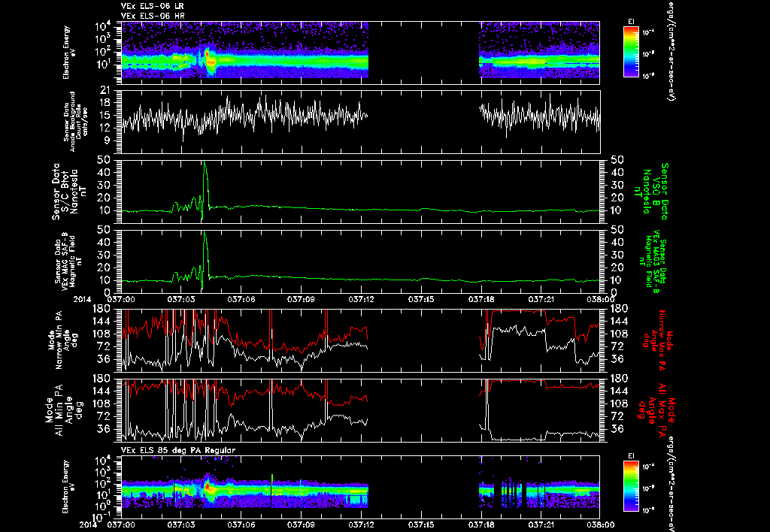Select the 'VEx ELS 85 deg PA Regular' title
Viewport: 770px width, 532px height.
click(178, 450)
